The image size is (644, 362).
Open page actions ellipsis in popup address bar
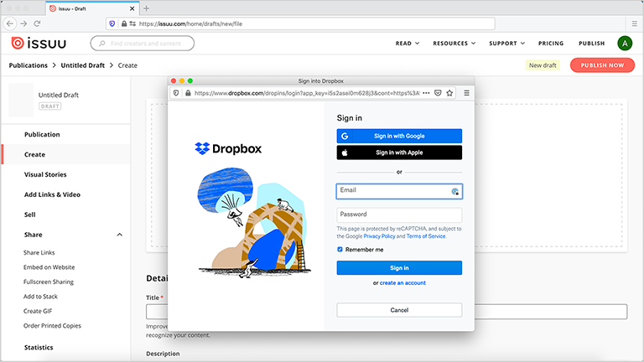click(x=426, y=93)
